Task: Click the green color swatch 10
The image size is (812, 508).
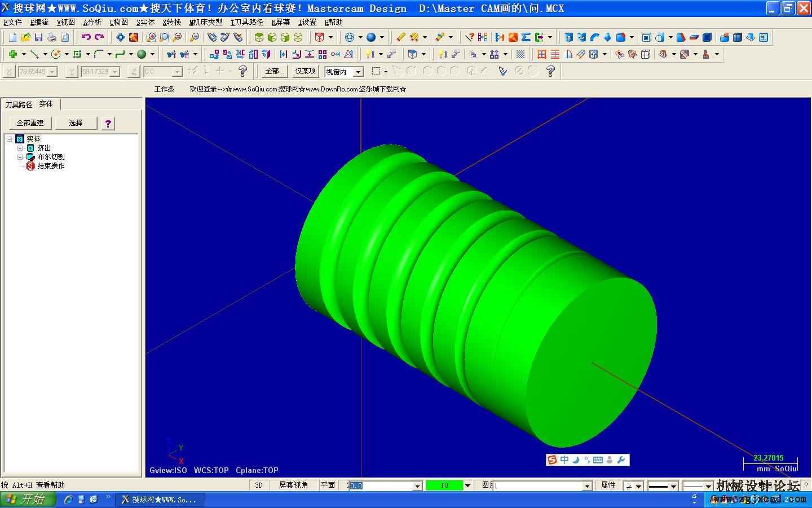Action: 444,485
